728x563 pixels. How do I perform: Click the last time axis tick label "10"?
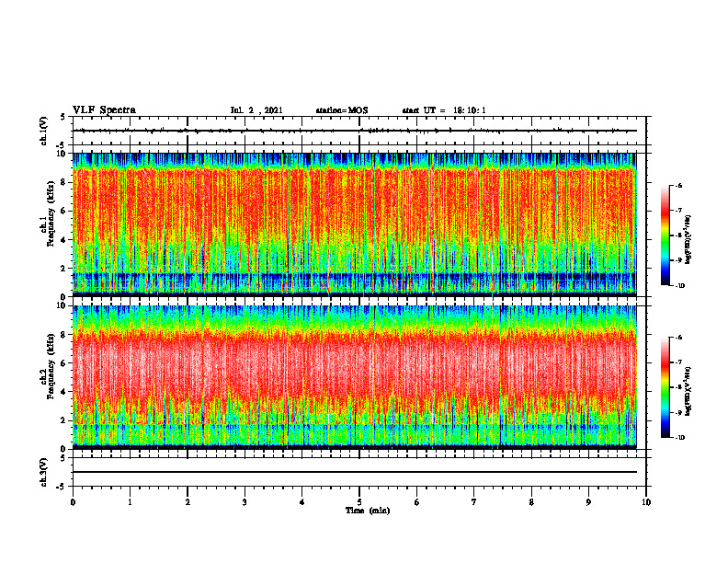click(x=646, y=502)
